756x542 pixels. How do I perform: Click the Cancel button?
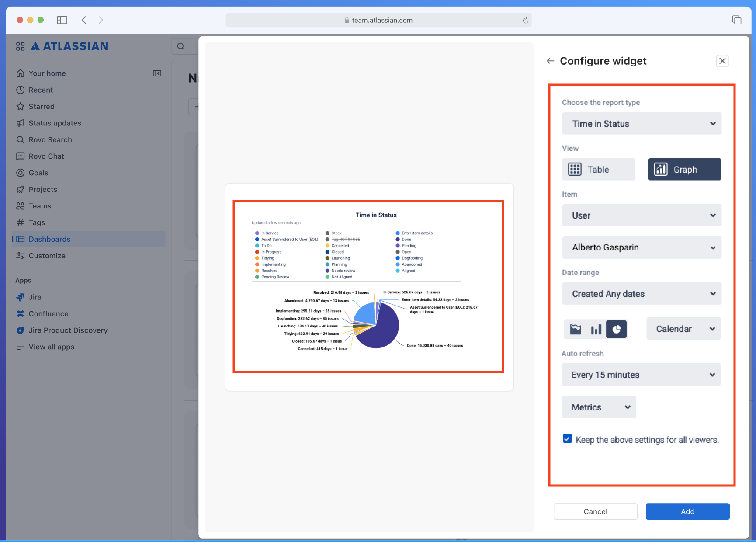pos(595,511)
